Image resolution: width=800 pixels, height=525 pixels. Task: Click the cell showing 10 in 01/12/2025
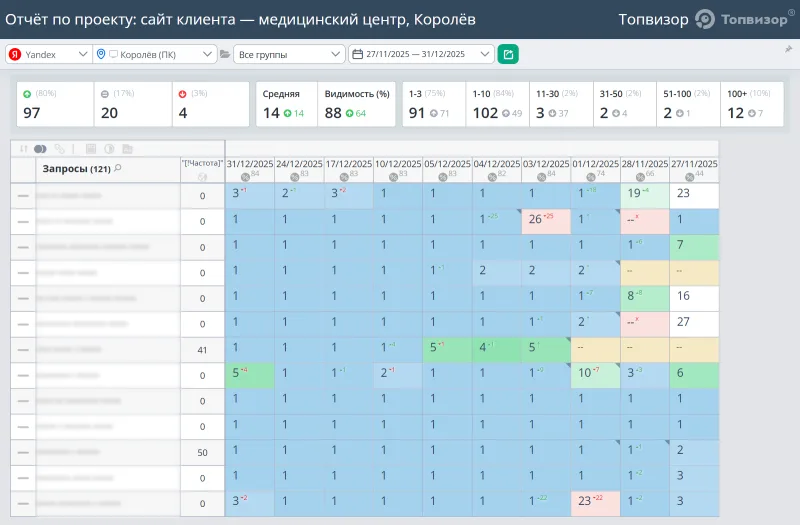point(595,375)
